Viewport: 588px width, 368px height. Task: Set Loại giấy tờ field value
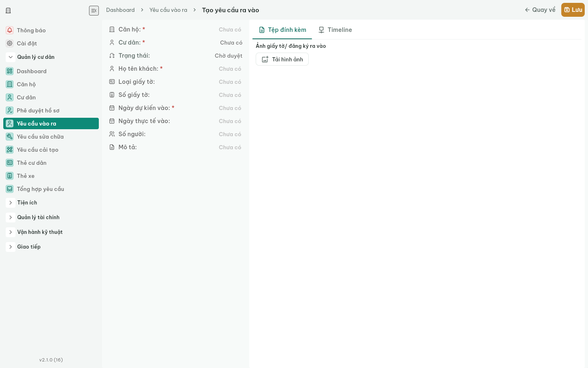(230, 82)
